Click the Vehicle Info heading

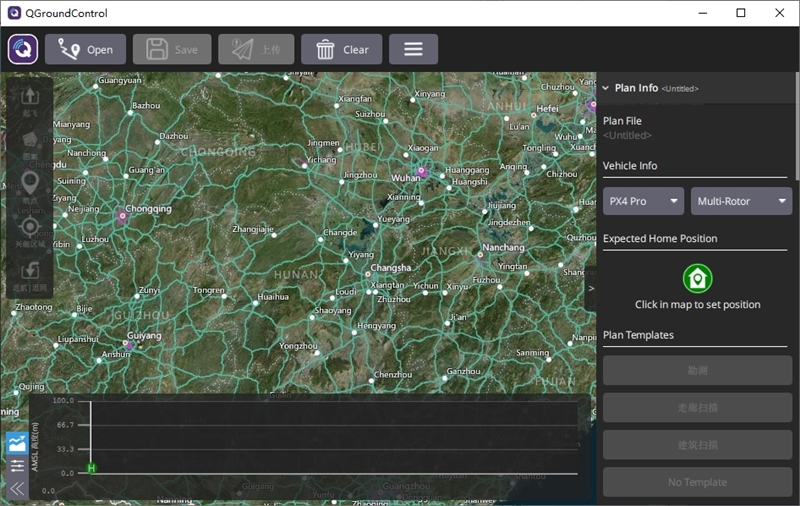coord(630,166)
